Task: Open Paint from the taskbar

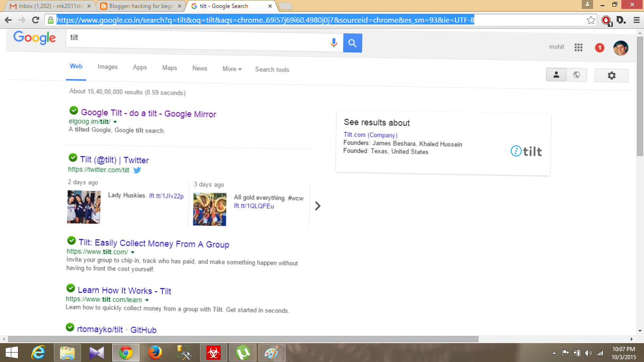Action: pyautogui.click(x=272, y=353)
